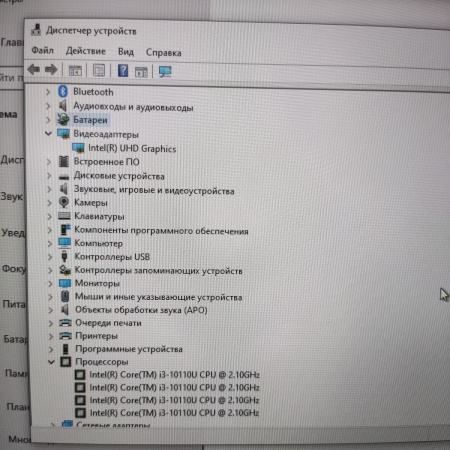Screen dimensions: 450x450
Task: Click the Диспетчер устройств window title text
Action: [91, 31]
